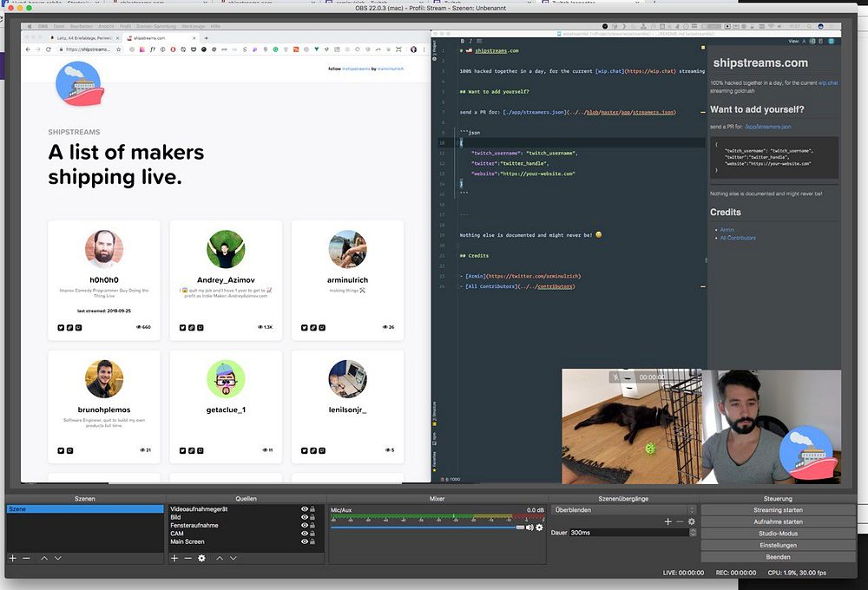
Task: Click shipstreams ship logo on webpage
Action: [80, 83]
